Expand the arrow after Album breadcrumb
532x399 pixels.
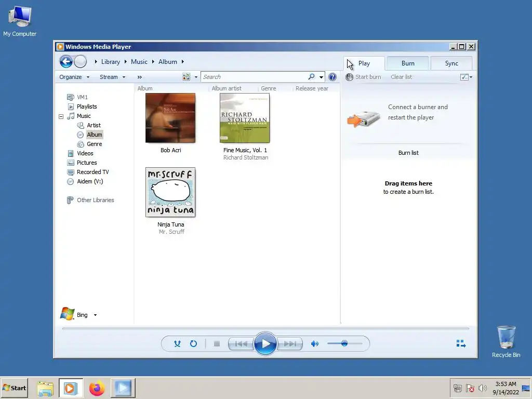(x=182, y=62)
